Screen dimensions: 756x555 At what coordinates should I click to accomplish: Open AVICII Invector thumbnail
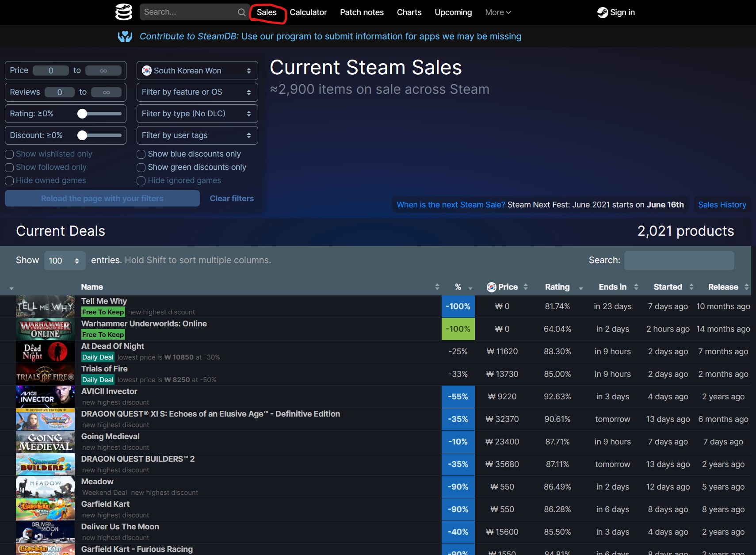click(45, 397)
